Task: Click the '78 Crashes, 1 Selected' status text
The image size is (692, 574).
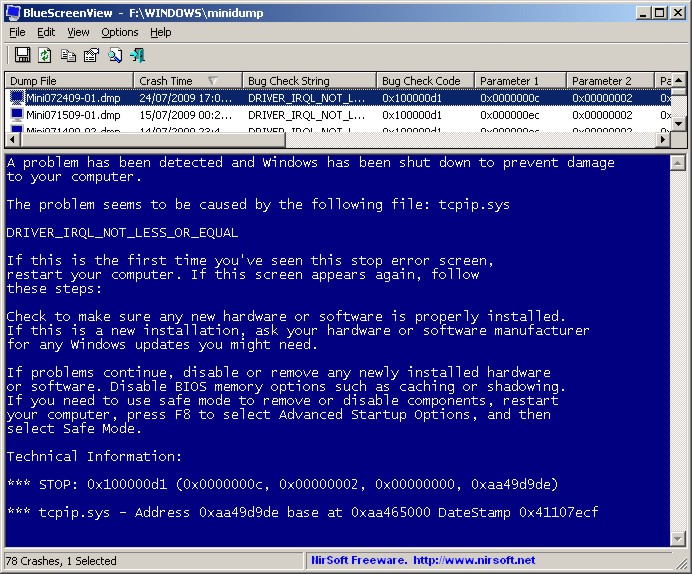Action: point(61,561)
